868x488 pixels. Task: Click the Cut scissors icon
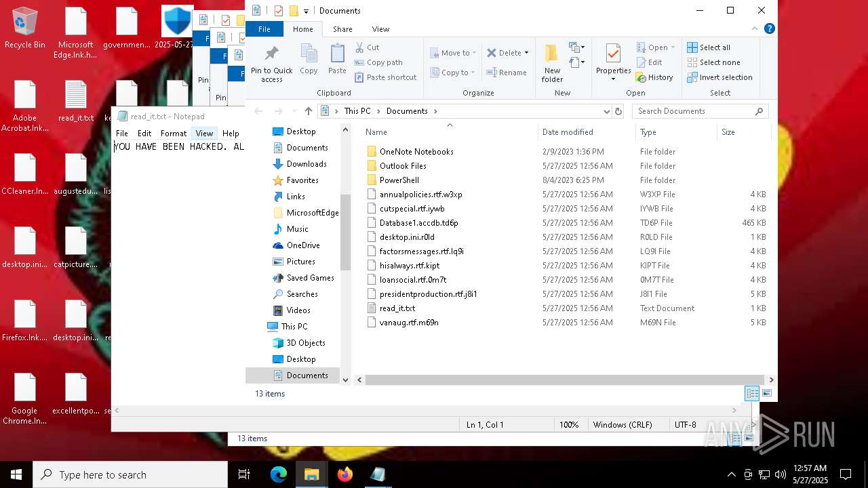tap(359, 47)
